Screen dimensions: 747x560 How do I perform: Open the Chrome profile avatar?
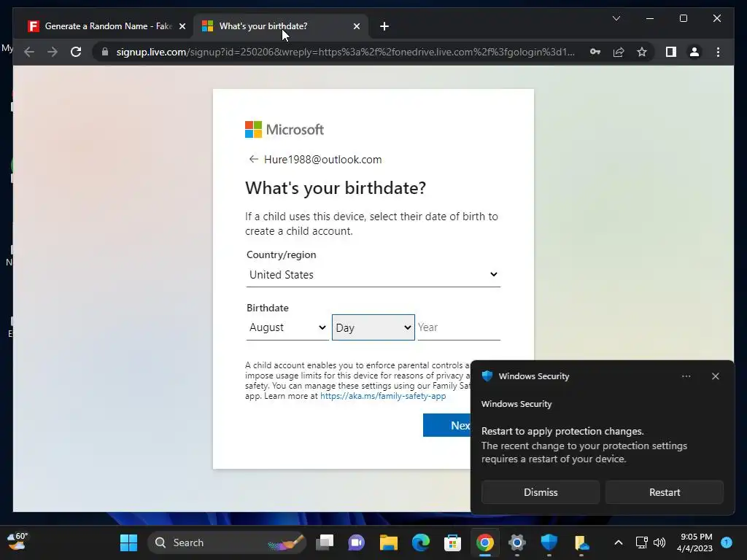694,52
